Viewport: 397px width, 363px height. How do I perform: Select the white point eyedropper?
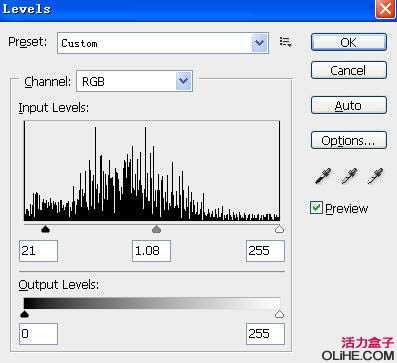tap(375, 176)
